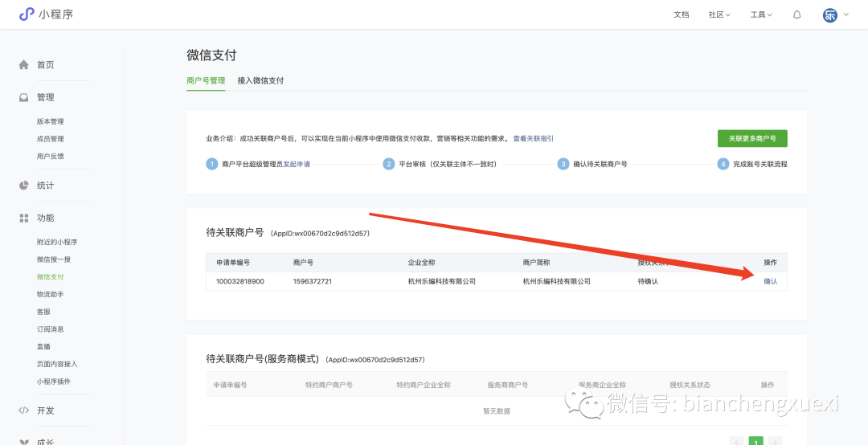The height and width of the screenshot is (445, 868).
Task: Go to previous page arrow
Action: pyautogui.click(x=737, y=442)
